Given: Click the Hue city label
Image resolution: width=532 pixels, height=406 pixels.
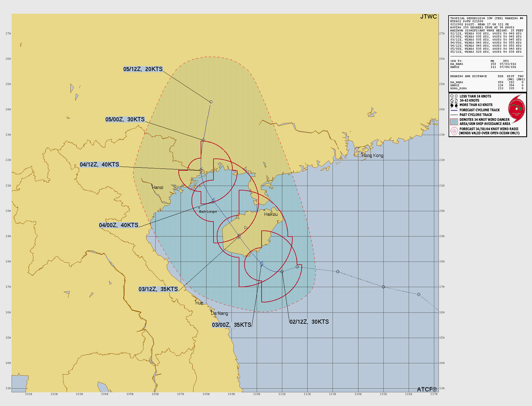Looking at the screenshot, I should click(199, 303).
